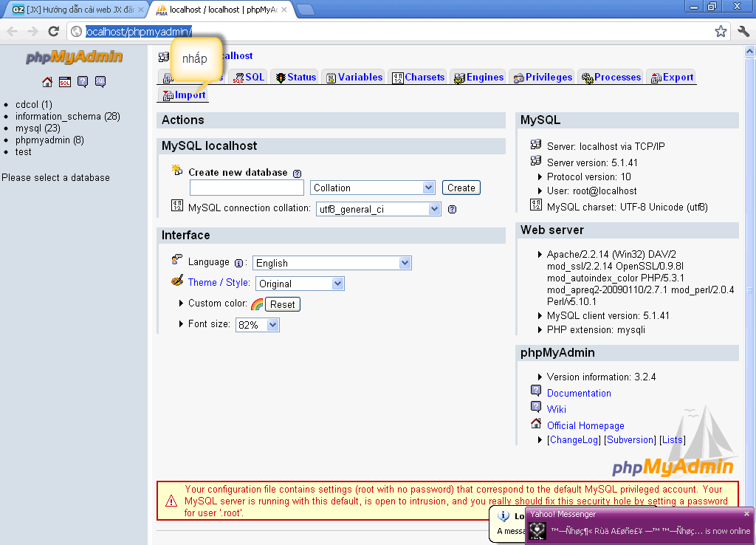Open MySQL connection collation dropdown

pos(379,209)
